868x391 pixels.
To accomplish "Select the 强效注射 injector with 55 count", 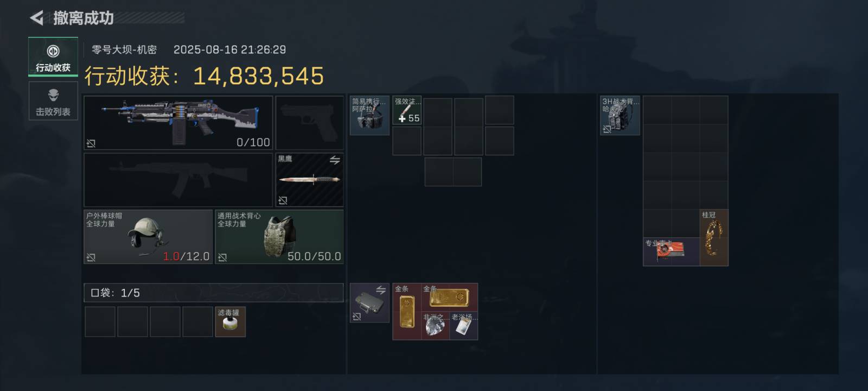I will tap(407, 111).
